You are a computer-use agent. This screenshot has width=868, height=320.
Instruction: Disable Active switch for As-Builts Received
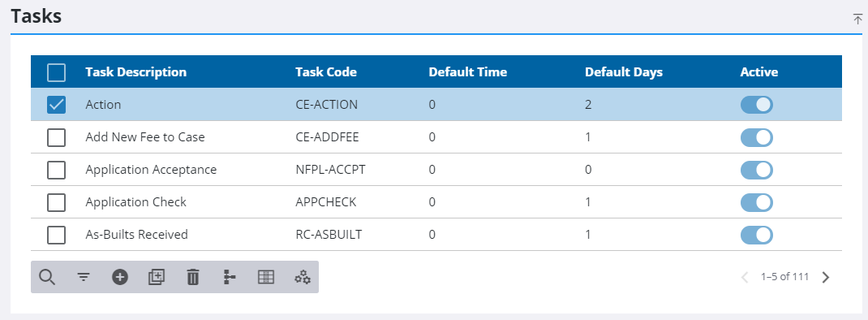point(757,236)
